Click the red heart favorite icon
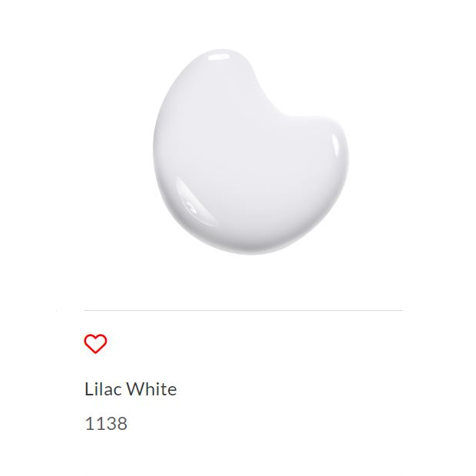Image resolution: width=476 pixels, height=476 pixels. click(x=95, y=344)
